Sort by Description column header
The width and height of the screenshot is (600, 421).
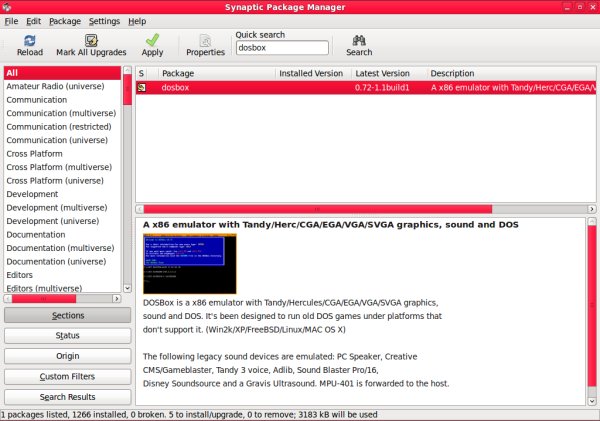click(511, 73)
